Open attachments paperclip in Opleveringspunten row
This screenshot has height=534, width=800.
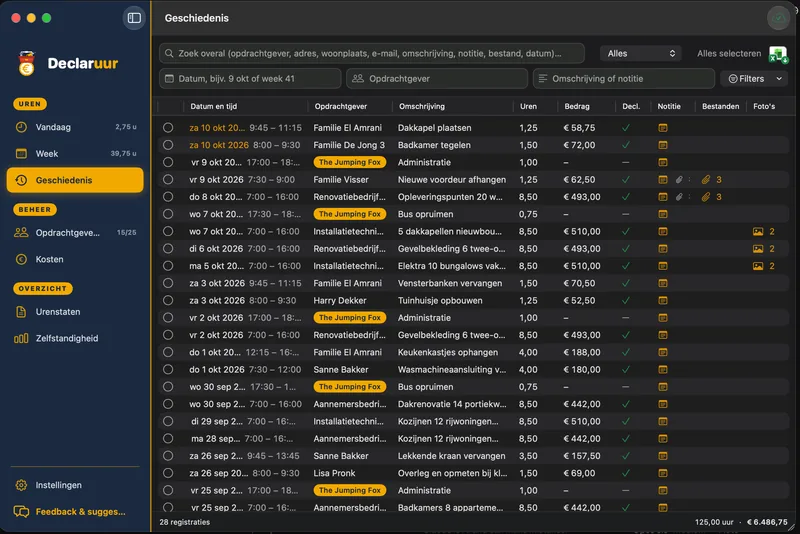click(706, 197)
